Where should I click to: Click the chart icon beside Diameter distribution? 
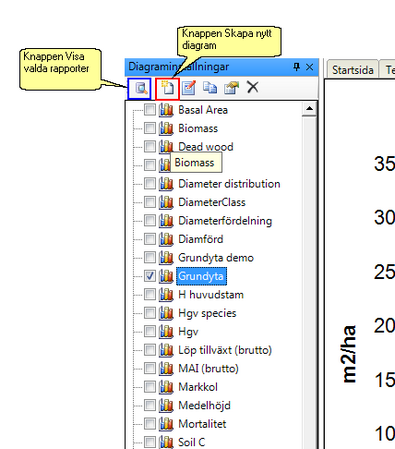pos(166,184)
